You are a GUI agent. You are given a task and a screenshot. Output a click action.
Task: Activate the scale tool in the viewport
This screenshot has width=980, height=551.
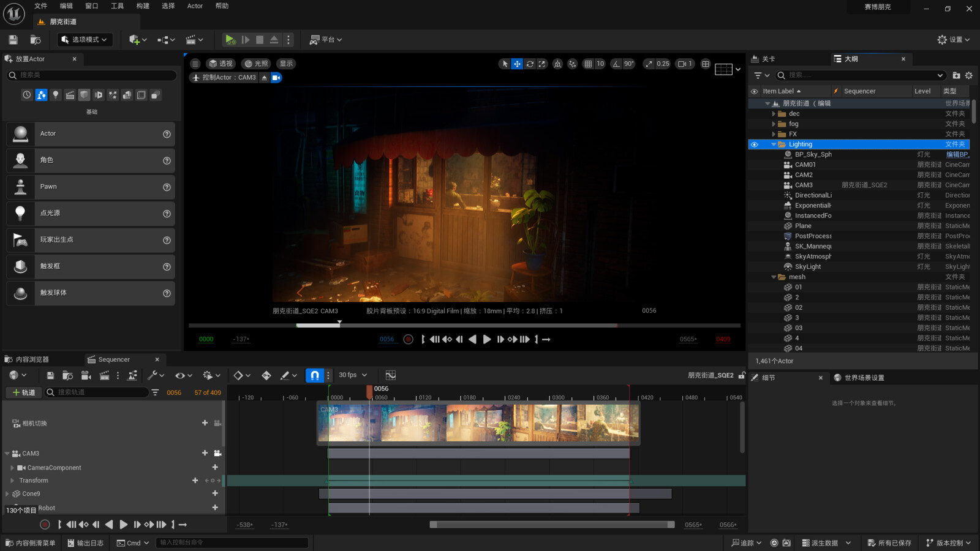[542, 64]
